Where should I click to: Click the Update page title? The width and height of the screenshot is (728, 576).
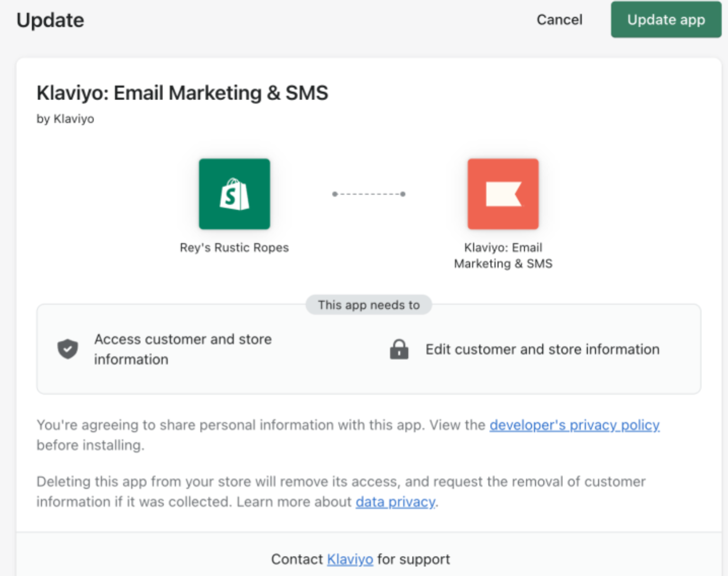50,20
